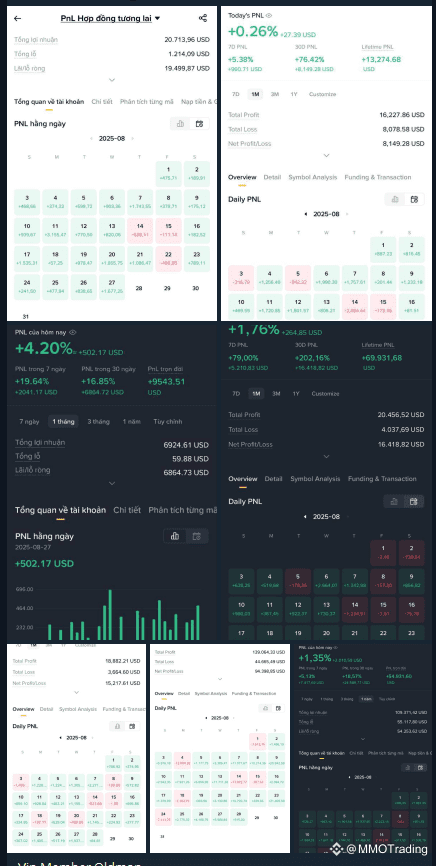Select day 14 in 20.456,52 USD panel calendar

tap(355, 610)
